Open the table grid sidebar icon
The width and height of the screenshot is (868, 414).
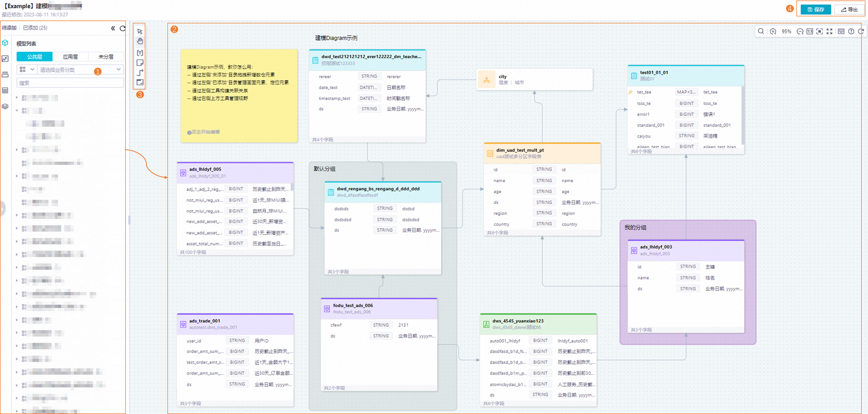[5, 90]
